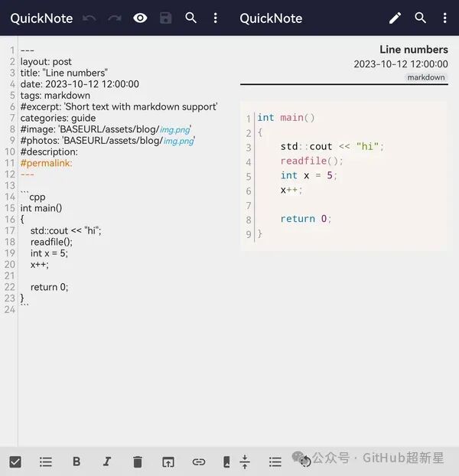Tap the markdown tag in the preview header

(x=426, y=77)
